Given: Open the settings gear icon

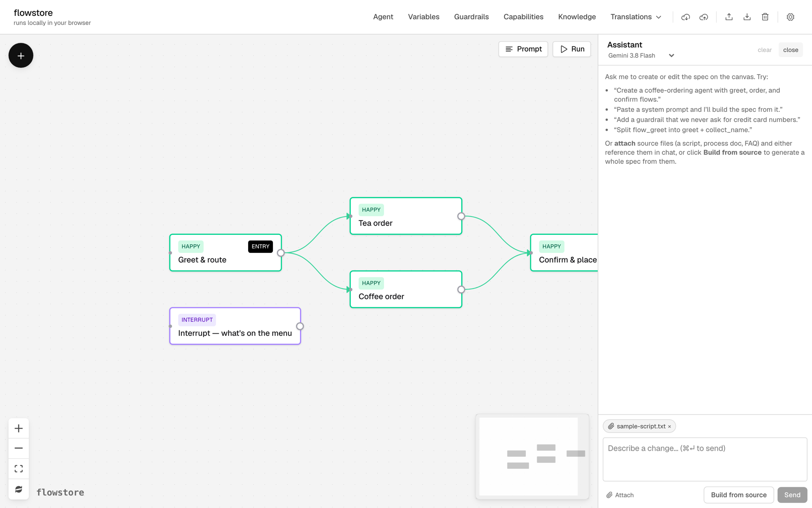Looking at the screenshot, I should coord(790,17).
